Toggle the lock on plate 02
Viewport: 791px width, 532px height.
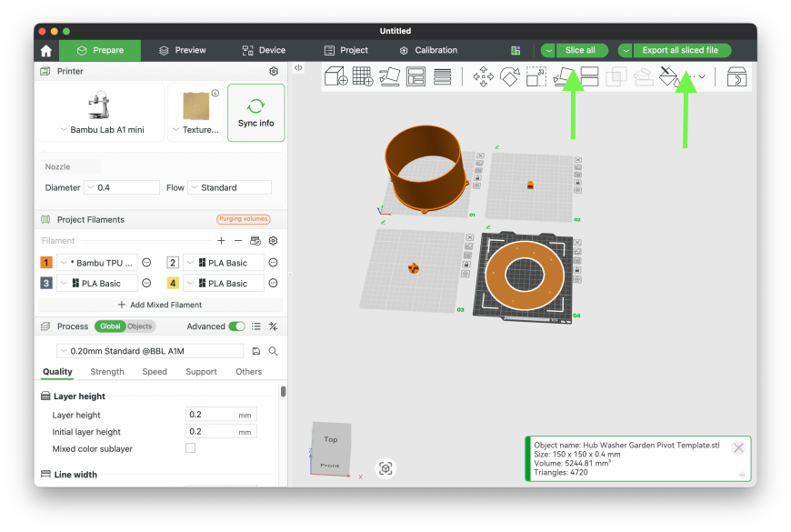pos(577,182)
